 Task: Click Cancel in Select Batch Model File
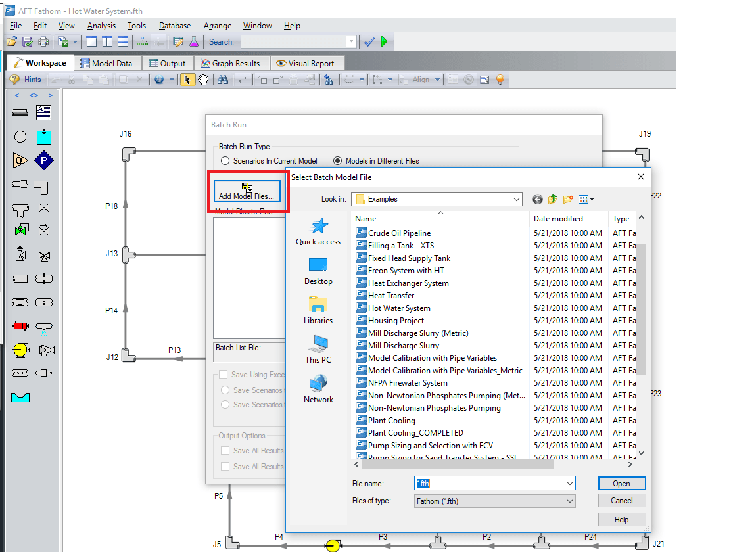pyautogui.click(x=621, y=501)
